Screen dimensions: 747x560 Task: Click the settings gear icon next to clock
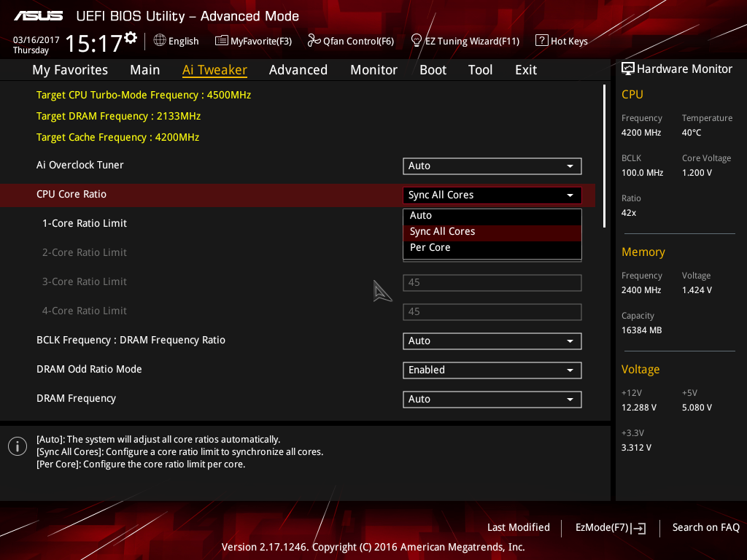(x=131, y=38)
